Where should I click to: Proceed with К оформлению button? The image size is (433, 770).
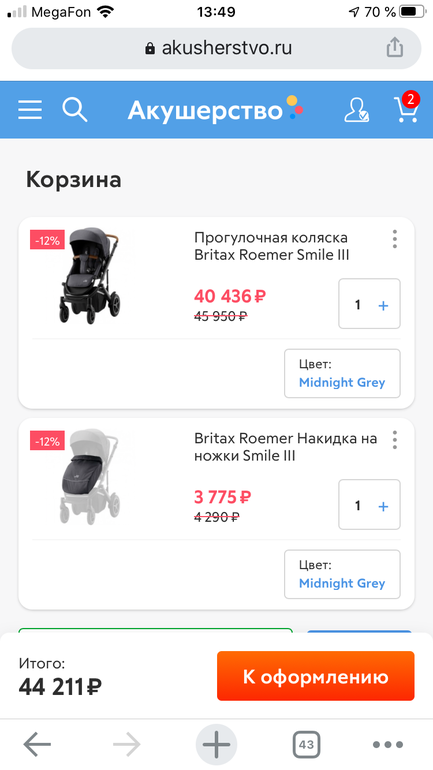click(316, 676)
